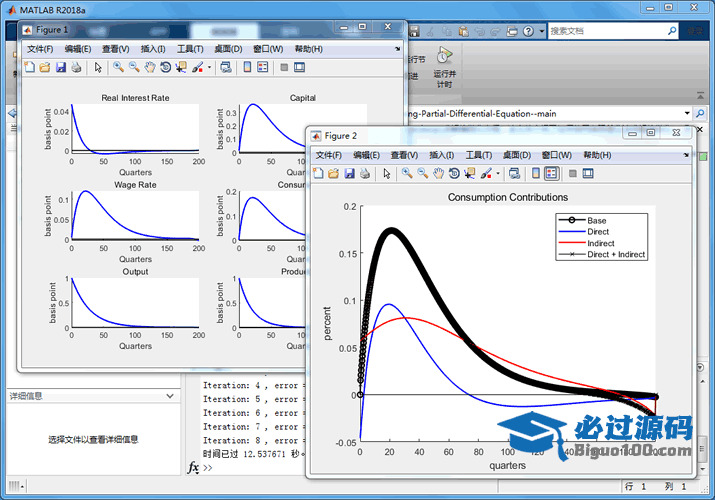The width and height of the screenshot is (715, 500).
Task: Toggle Hide Plot Tools in Figure 1 toolbar
Action: pos(284,67)
